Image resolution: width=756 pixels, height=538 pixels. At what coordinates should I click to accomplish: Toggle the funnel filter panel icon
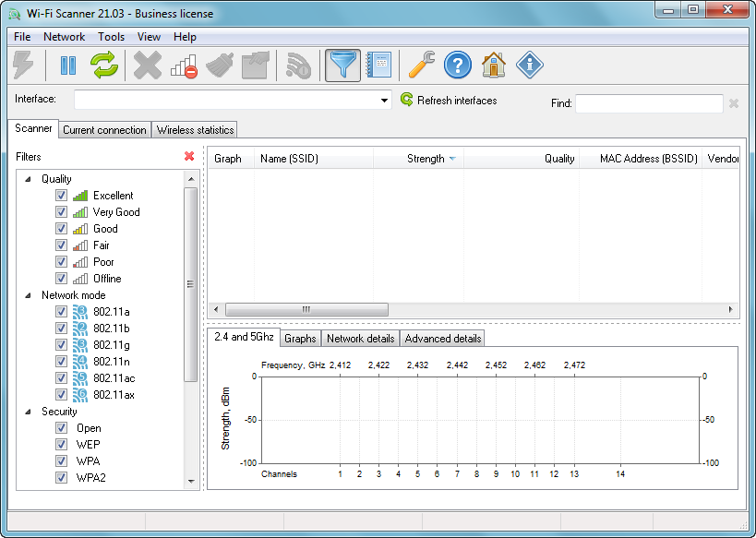(342, 66)
